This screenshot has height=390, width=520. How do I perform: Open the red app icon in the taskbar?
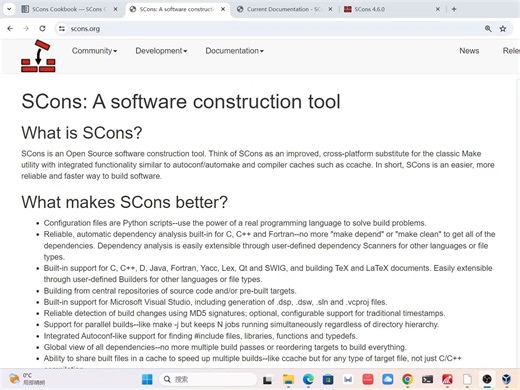tap(368, 379)
